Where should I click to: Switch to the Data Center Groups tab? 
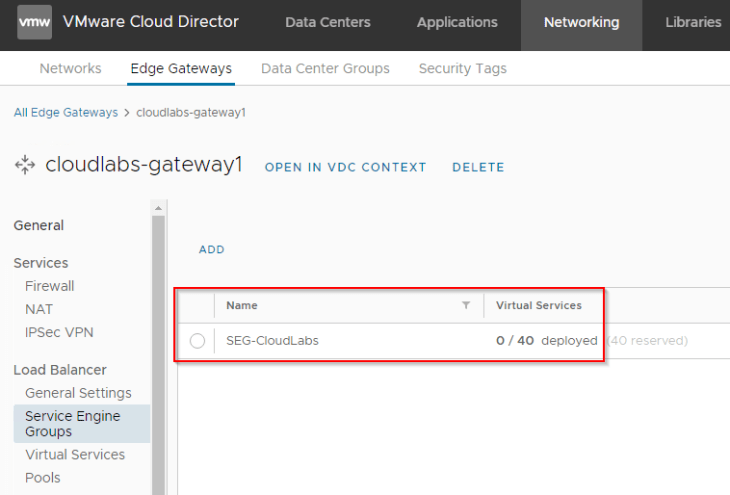click(325, 68)
